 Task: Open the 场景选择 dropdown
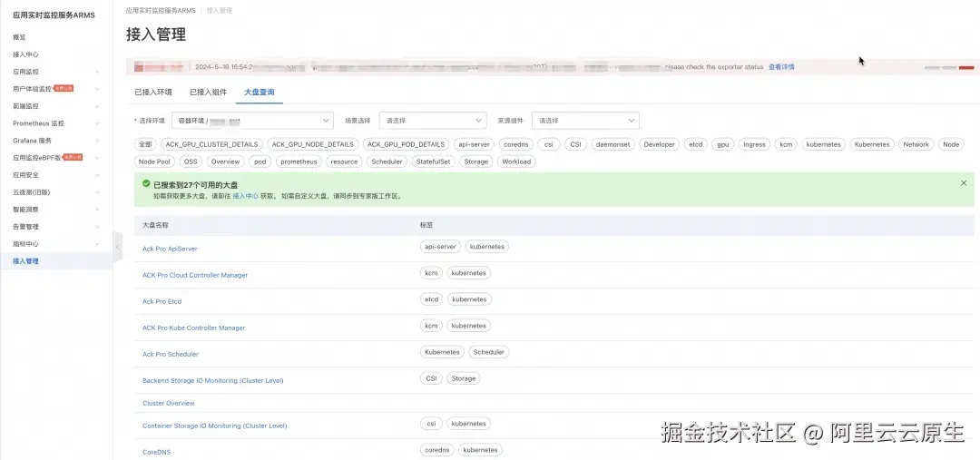[433, 120]
